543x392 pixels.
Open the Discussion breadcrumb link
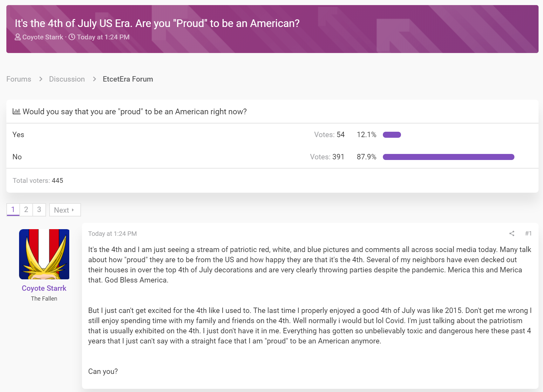click(x=67, y=79)
